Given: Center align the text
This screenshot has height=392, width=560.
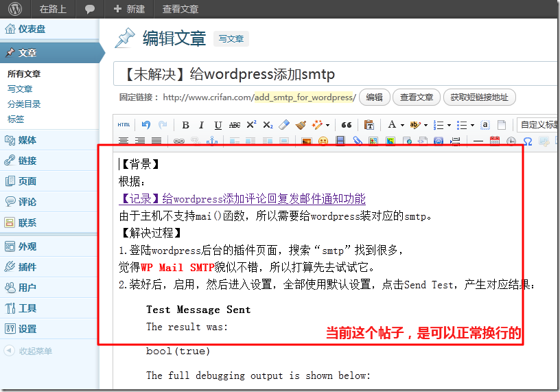Looking at the screenshot, I should click(124, 141).
